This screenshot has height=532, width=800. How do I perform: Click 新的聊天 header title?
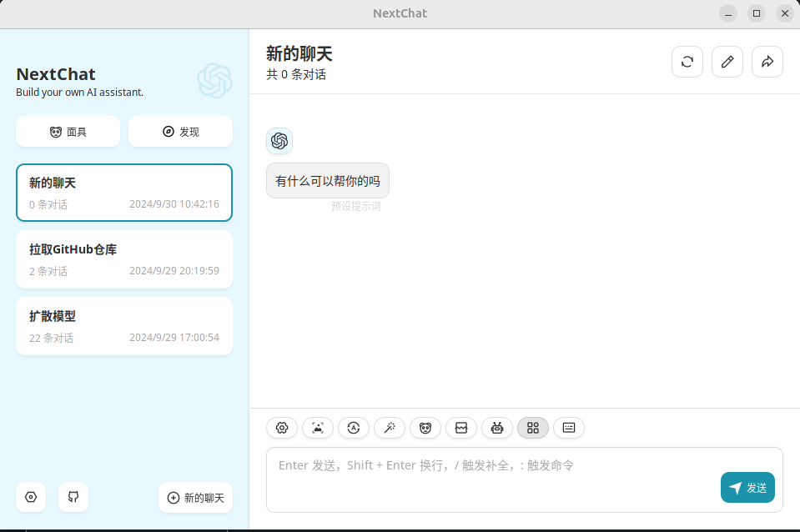299,53
